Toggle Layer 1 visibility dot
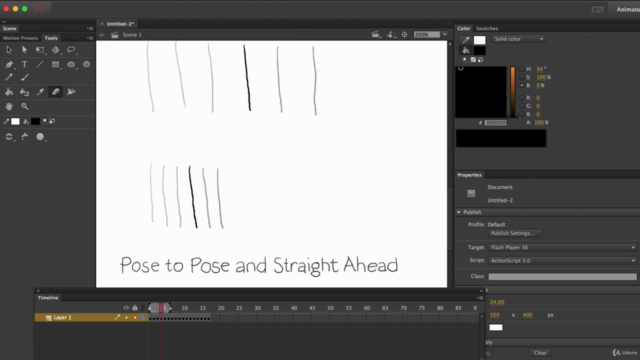Viewport: 640px width, 360px height. click(x=127, y=317)
